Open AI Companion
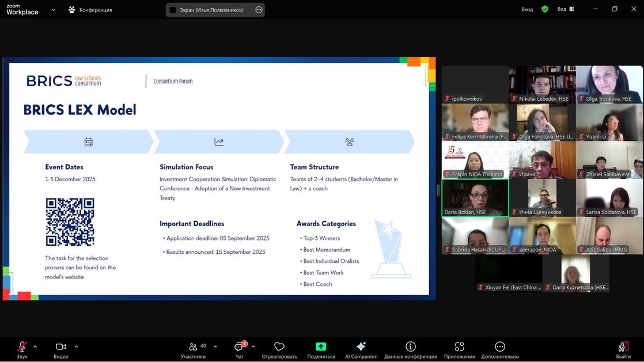This screenshot has height=362, width=644. click(x=361, y=350)
